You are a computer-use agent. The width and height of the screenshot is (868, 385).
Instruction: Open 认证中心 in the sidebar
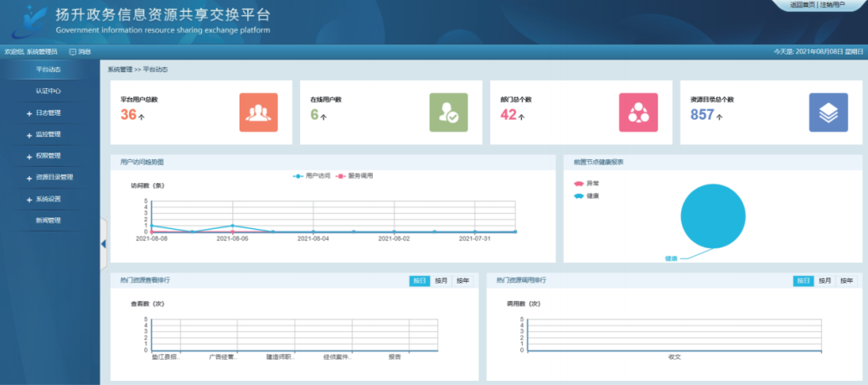click(x=48, y=91)
